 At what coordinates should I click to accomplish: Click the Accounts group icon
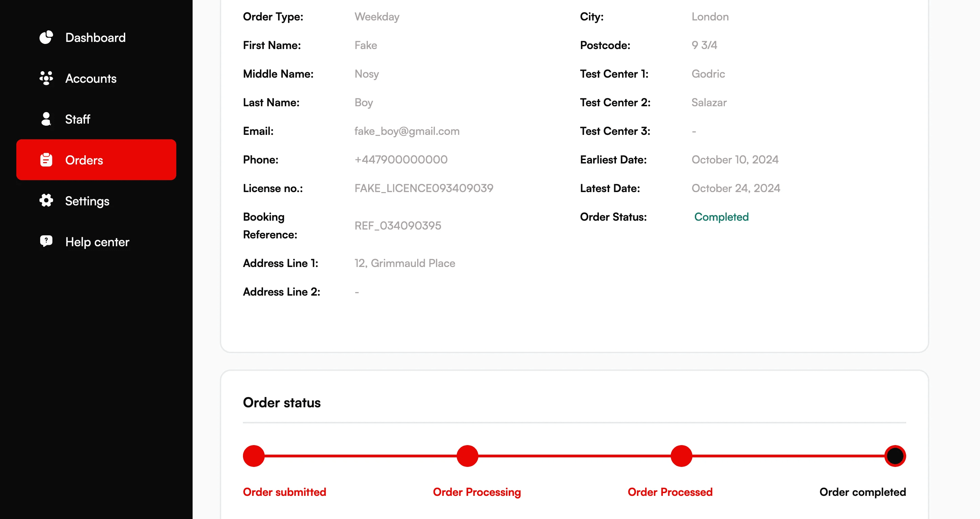(x=46, y=78)
